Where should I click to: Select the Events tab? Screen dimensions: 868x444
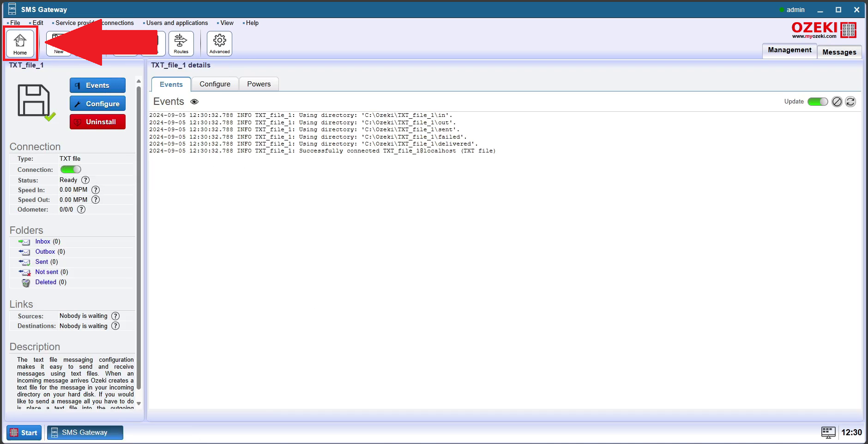171,84
